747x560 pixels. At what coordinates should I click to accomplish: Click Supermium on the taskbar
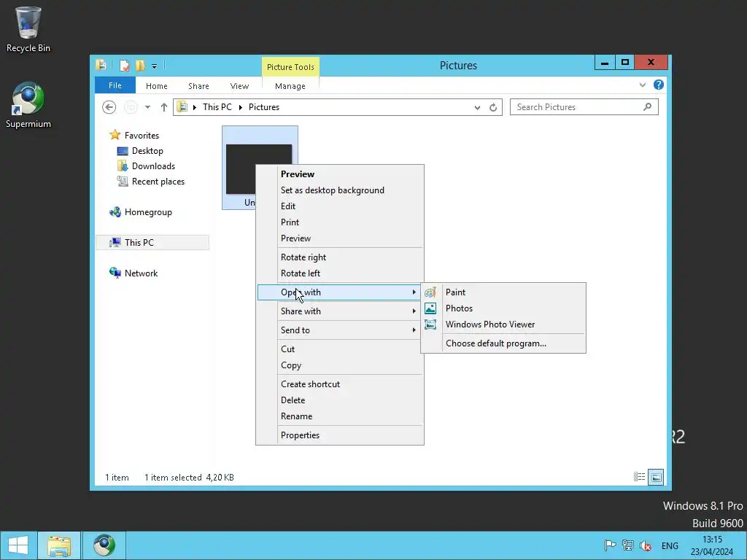[x=104, y=545]
